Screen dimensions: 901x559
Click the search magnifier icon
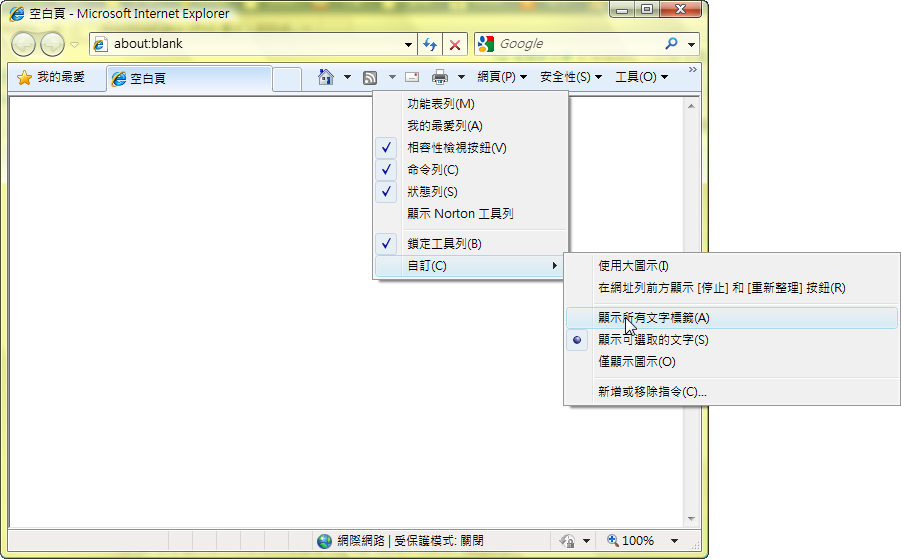point(671,44)
